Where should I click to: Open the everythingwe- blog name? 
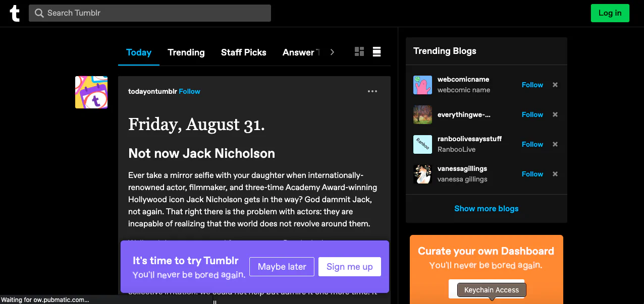(464, 114)
